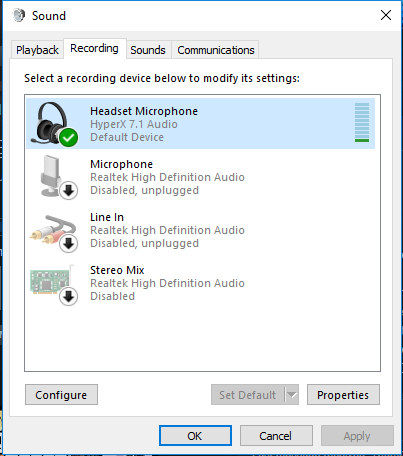The width and height of the screenshot is (403, 456).
Task: Click the disabled arrow badge on Microphone
Action: pyautogui.click(x=69, y=191)
